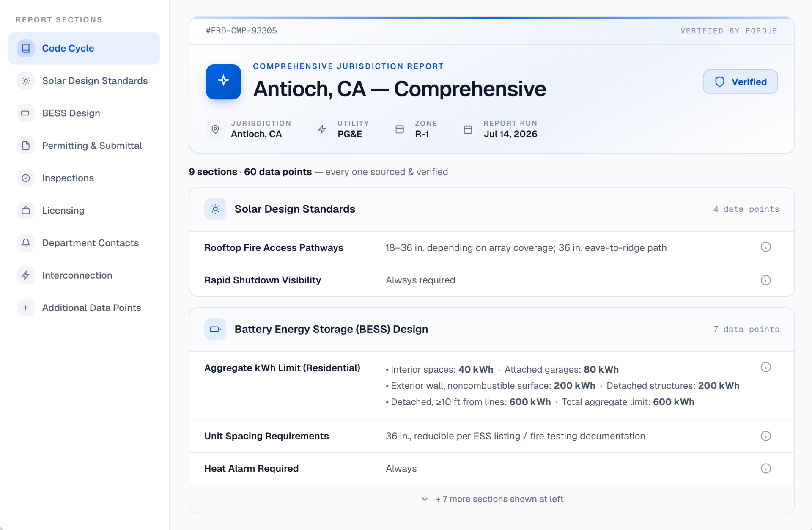This screenshot has width=812, height=530.
Task: Click utility value 'PG&E'
Action: [x=350, y=134]
